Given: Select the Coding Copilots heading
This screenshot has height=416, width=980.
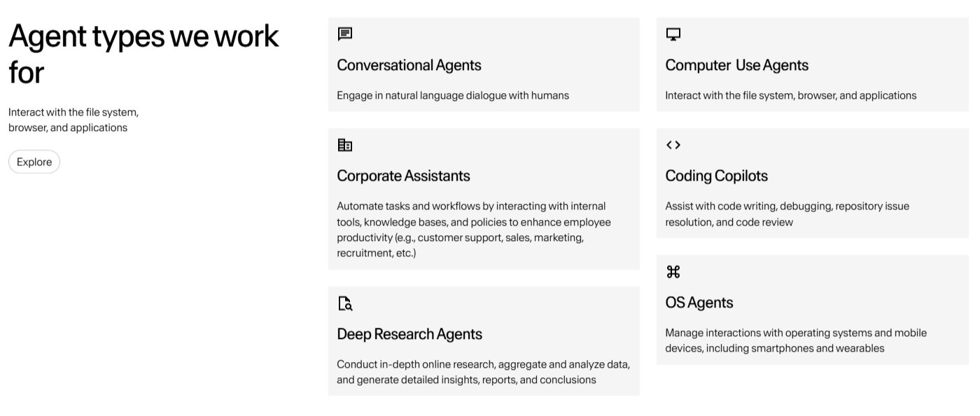Looking at the screenshot, I should click(716, 176).
